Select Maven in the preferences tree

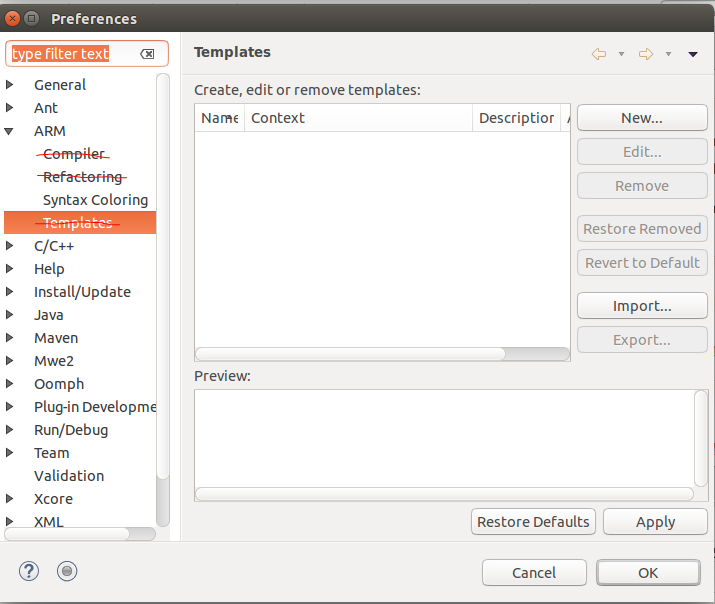(x=56, y=338)
